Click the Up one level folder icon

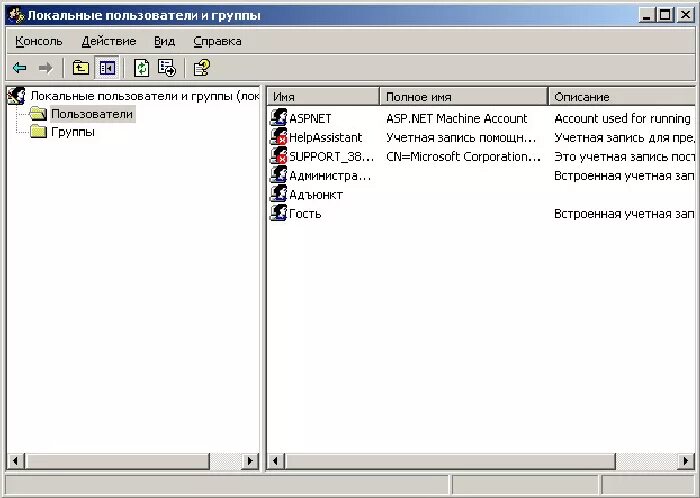tap(81, 68)
